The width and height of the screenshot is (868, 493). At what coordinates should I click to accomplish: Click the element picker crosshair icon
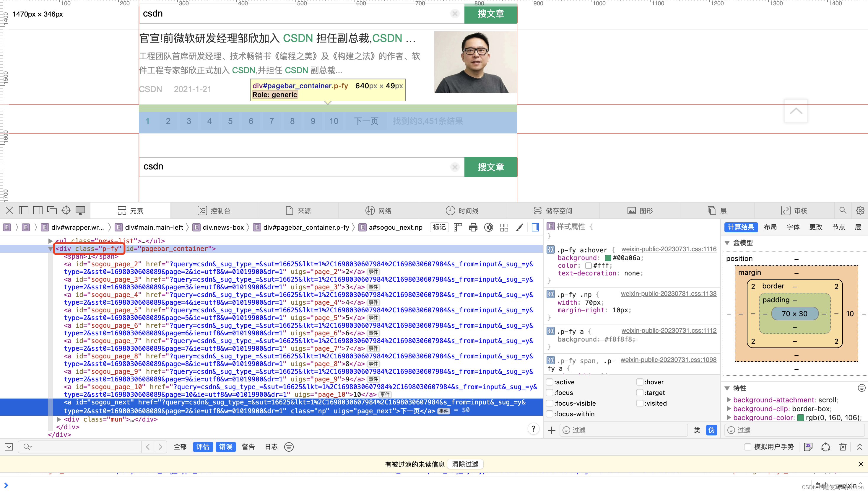(66, 210)
